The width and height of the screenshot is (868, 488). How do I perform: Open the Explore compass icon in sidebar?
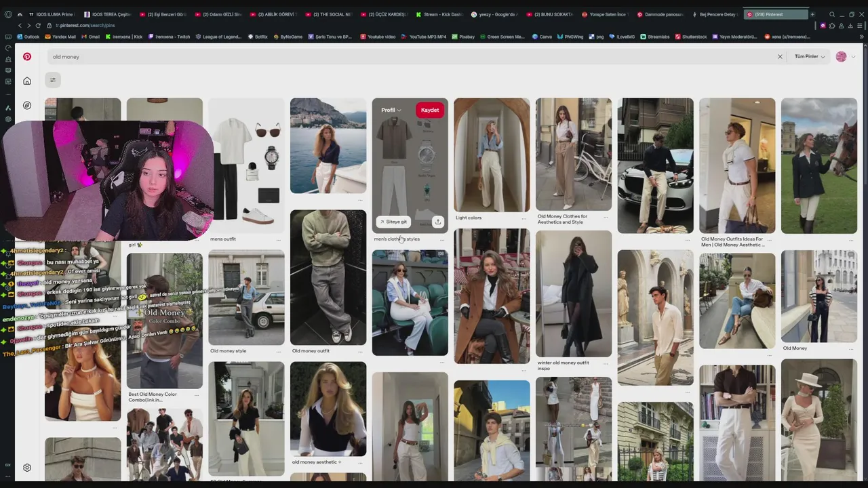pos(27,105)
